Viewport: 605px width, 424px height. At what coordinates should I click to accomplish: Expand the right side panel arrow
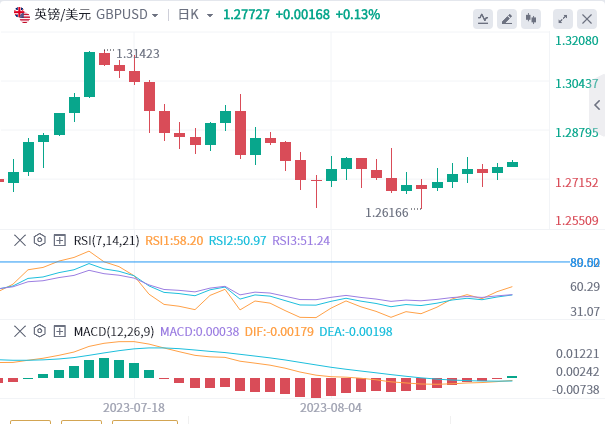click(x=597, y=104)
